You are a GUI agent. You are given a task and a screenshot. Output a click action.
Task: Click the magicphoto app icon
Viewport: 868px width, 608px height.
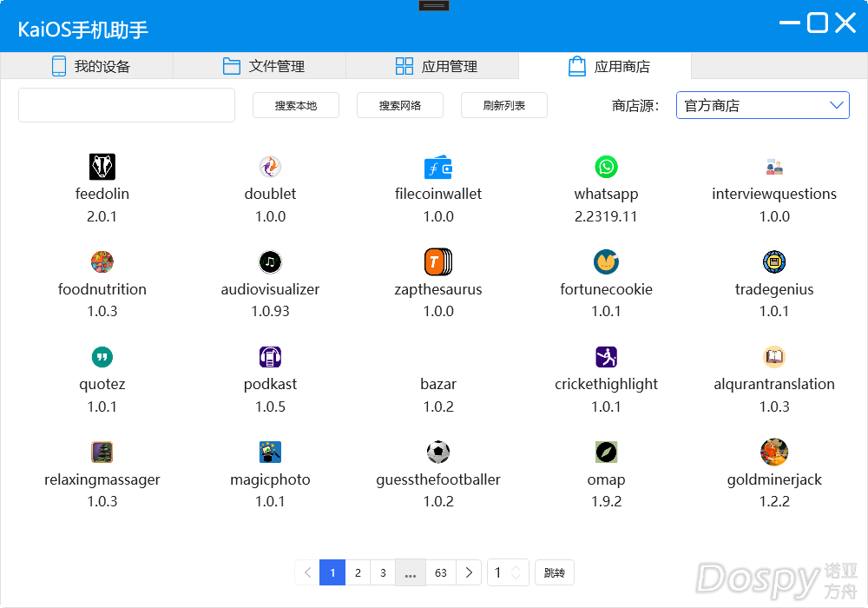click(270, 453)
